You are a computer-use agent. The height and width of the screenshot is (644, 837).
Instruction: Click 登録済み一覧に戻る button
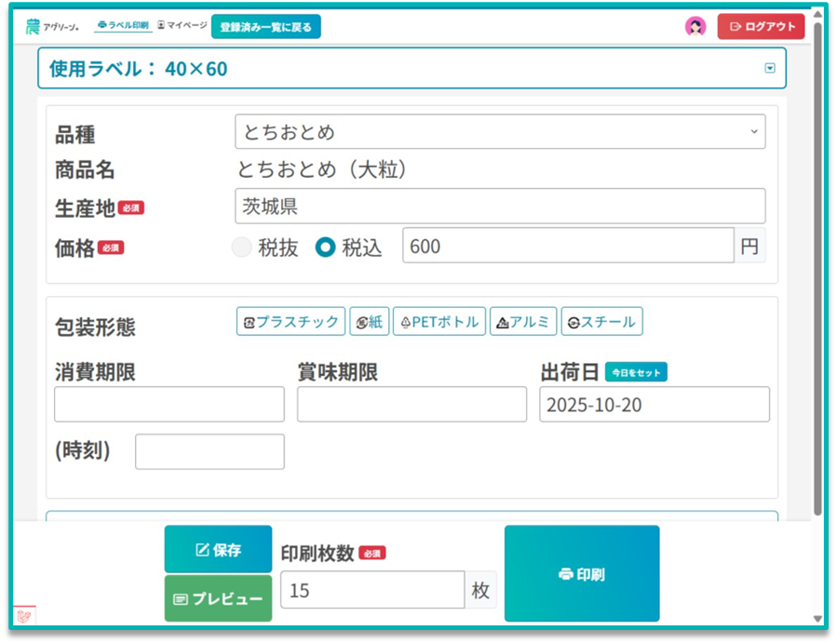click(265, 27)
